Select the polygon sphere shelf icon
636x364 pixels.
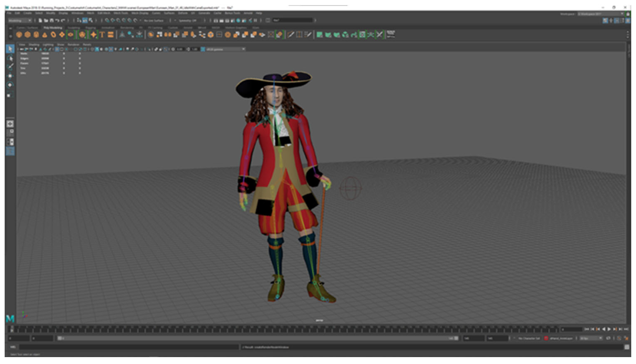[x=19, y=35]
